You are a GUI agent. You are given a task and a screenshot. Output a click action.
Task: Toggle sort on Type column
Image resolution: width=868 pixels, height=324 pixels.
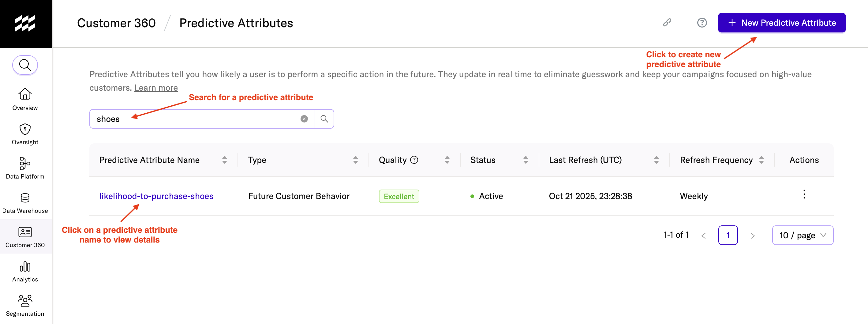tap(355, 160)
